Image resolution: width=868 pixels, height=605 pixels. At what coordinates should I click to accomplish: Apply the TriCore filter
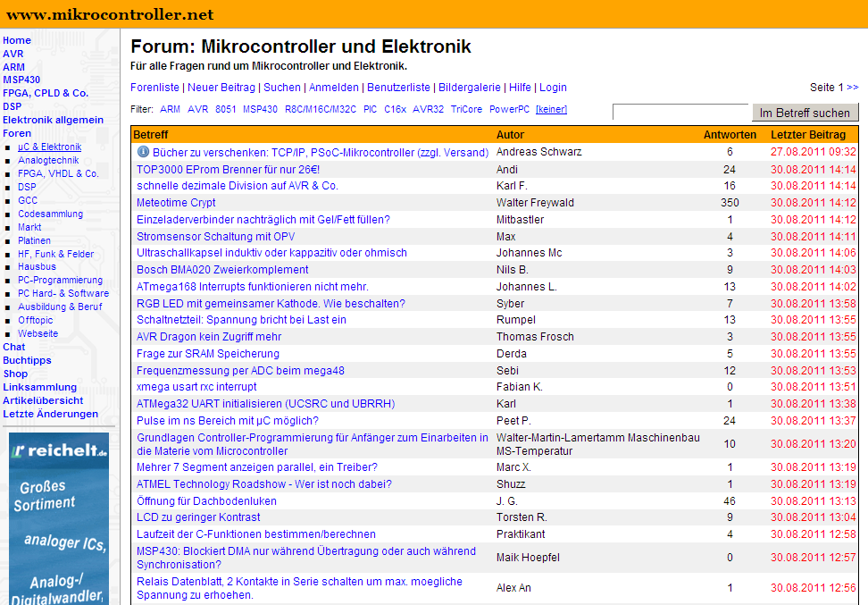pos(466,109)
